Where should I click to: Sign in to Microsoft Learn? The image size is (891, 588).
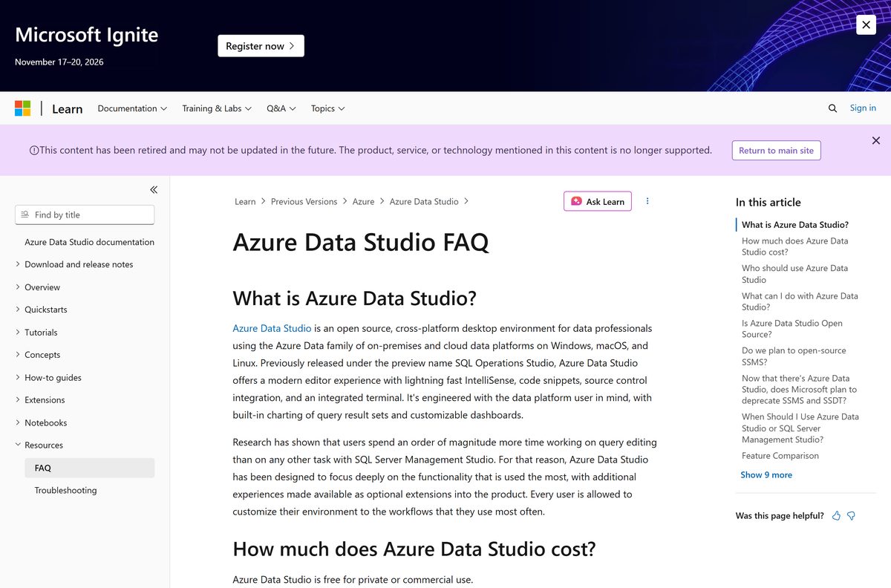point(863,108)
